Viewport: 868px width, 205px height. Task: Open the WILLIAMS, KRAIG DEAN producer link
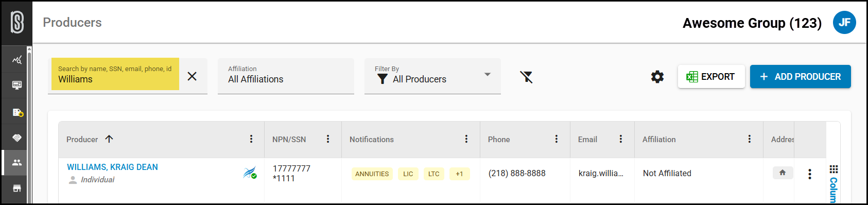pyautogui.click(x=112, y=167)
